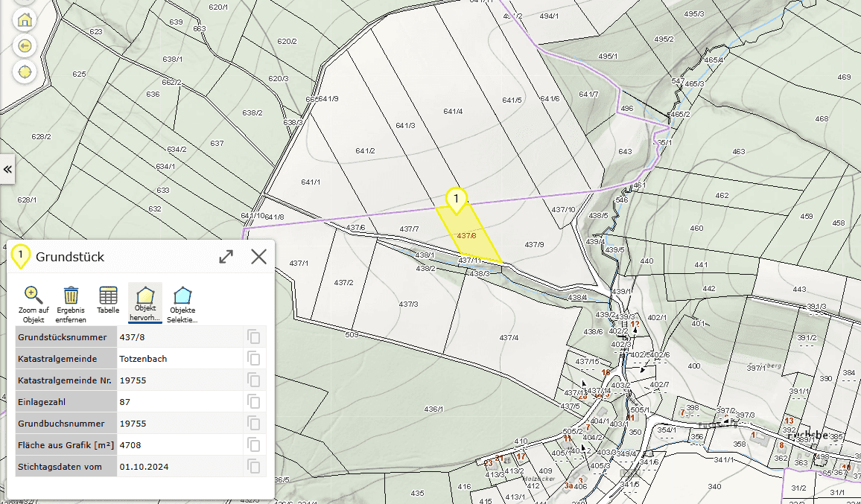
Task: Remove result with Ergebnis entfernen trash icon
Action: click(71, 296)
